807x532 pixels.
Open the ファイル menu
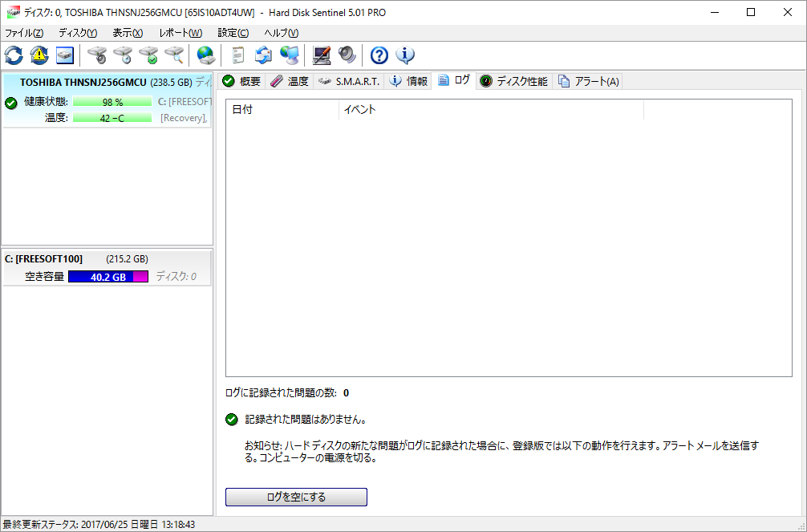(24, 33)
